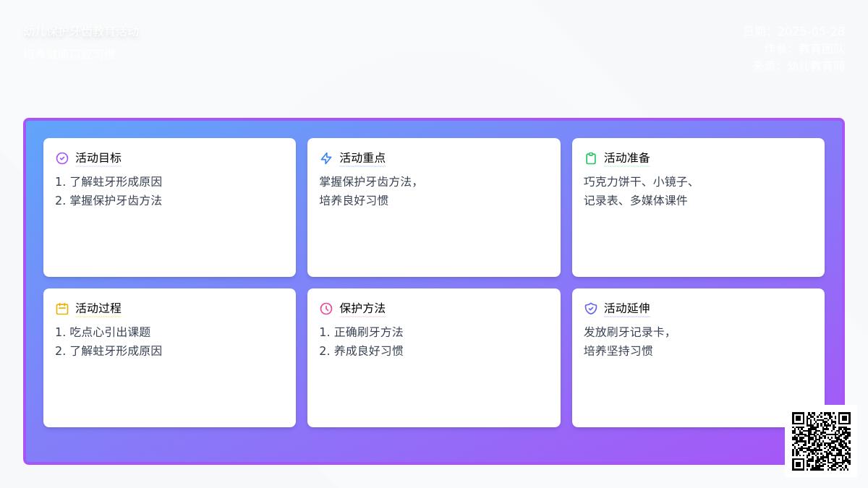
Task: Click the '发放刷牙记录卡，' line
Action: [629, 333]
